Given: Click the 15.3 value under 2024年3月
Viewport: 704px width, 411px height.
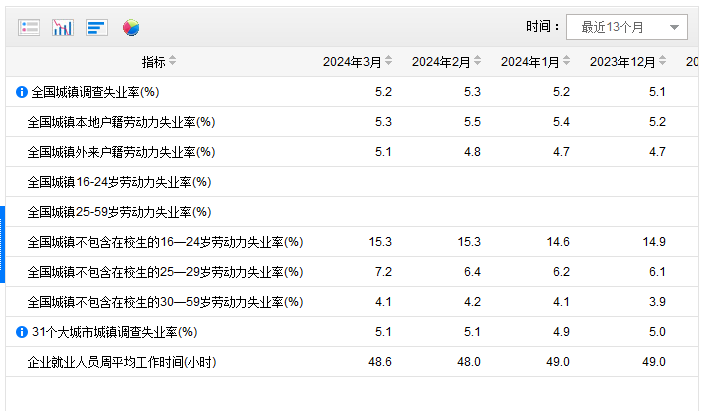Looking at the screenshot, I should (x=380, y=242).
